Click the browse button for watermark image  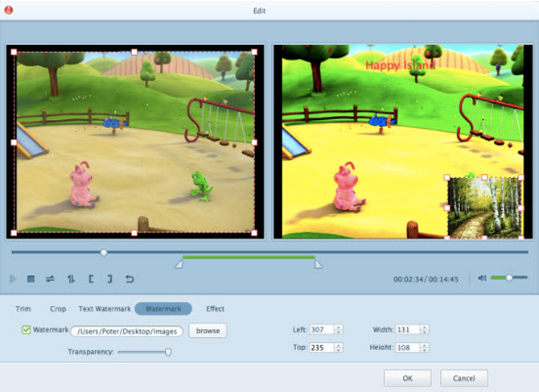pos(208,331)
